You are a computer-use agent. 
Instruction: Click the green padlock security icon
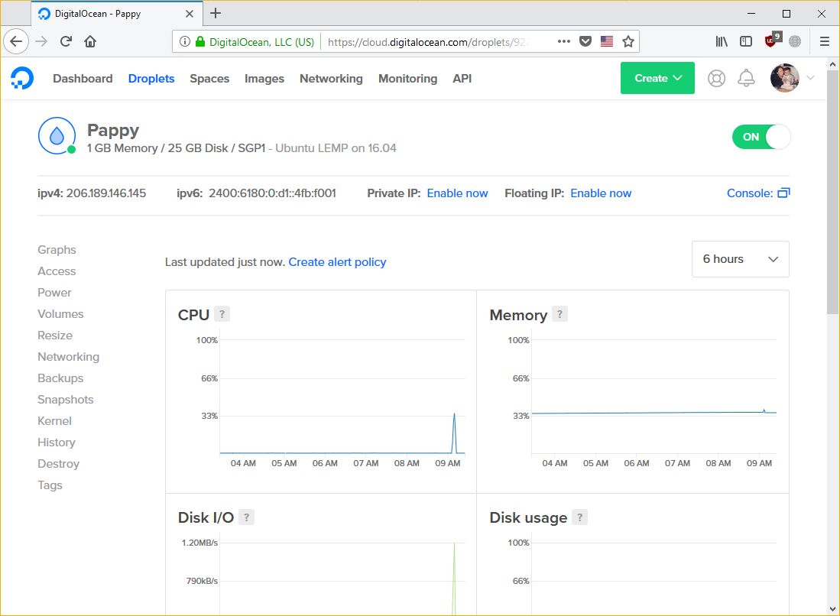click(x=199, y=41)
